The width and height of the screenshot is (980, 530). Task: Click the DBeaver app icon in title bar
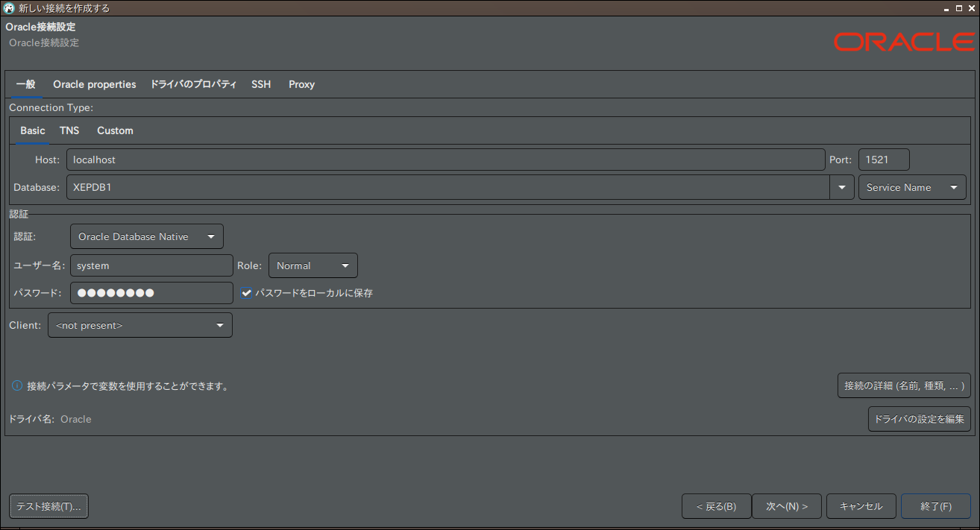point(9,8)
